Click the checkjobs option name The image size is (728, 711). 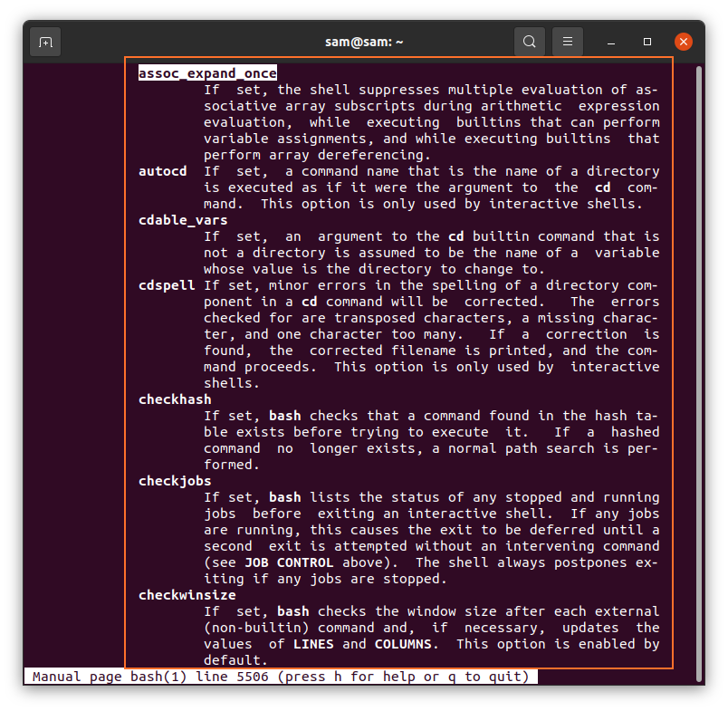point(175,481)
